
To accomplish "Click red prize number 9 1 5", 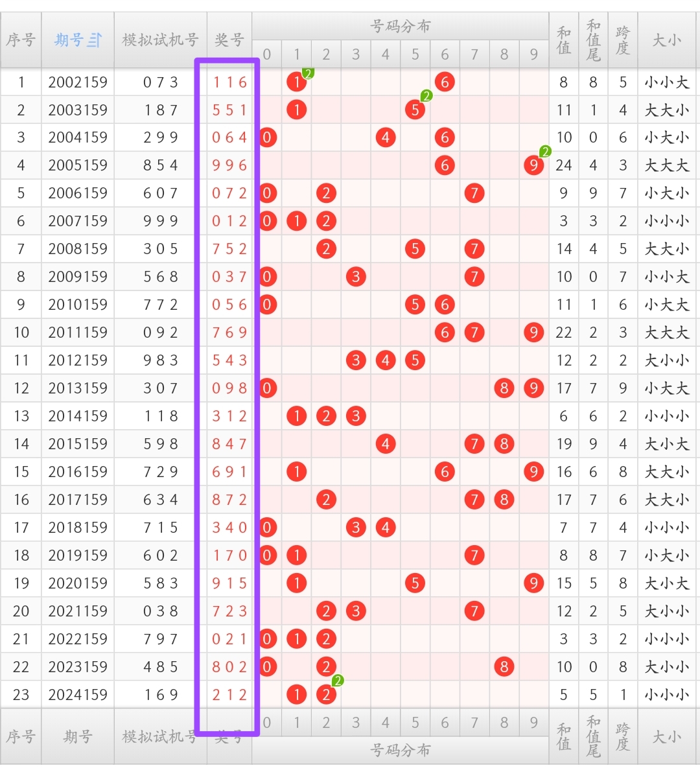I will 229,583.
